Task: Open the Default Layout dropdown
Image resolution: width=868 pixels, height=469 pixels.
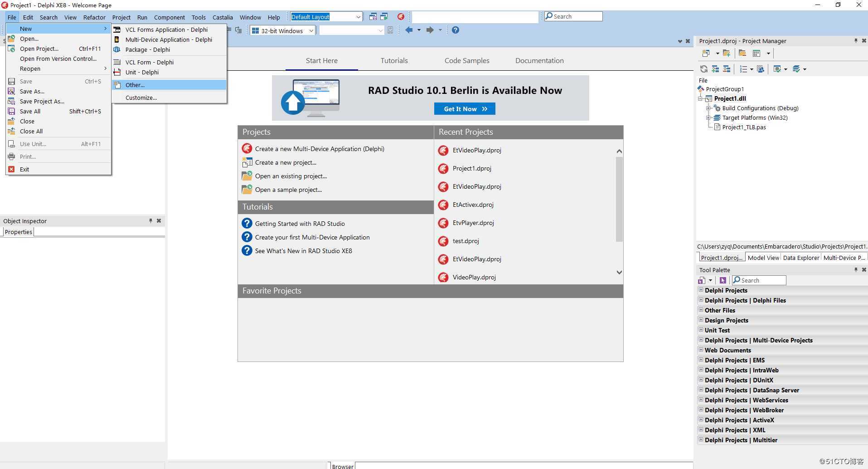Action: point(358,17)
